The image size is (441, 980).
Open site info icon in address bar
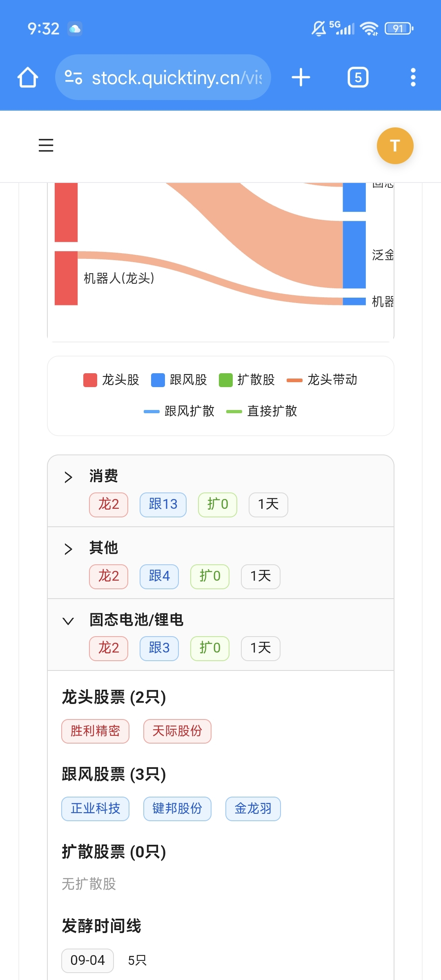[74, 77]
